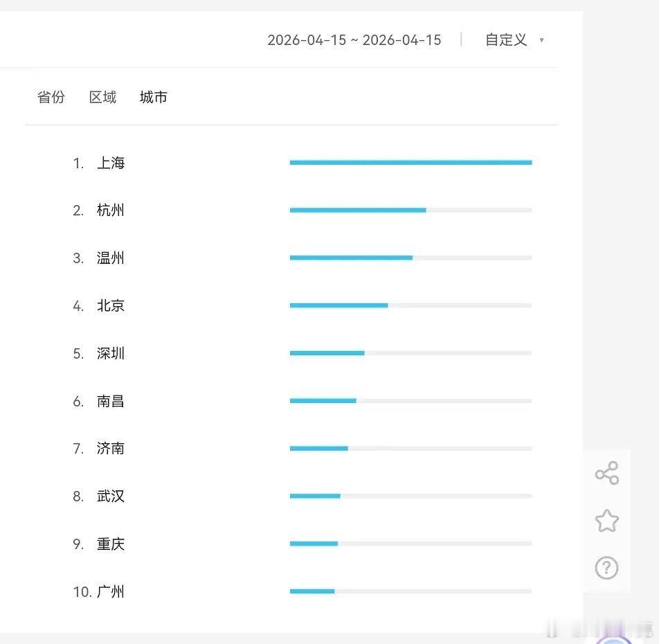Select 上海 in the city ranking

pyautogui.click(x=111, y=163)
